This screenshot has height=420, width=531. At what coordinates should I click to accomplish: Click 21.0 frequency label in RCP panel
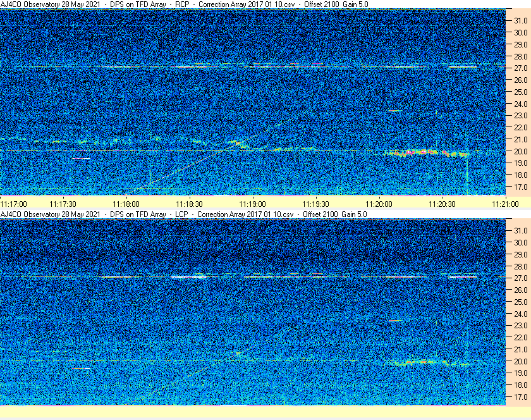click(x=521, y=139)
